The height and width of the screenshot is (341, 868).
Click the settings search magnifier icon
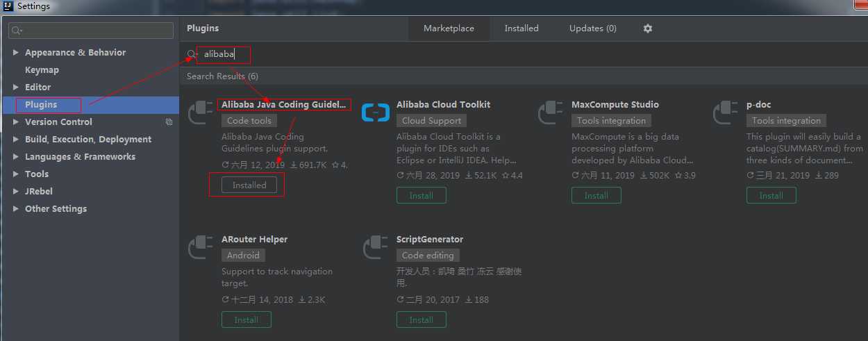pyautogui.click(x=17, y=31)
